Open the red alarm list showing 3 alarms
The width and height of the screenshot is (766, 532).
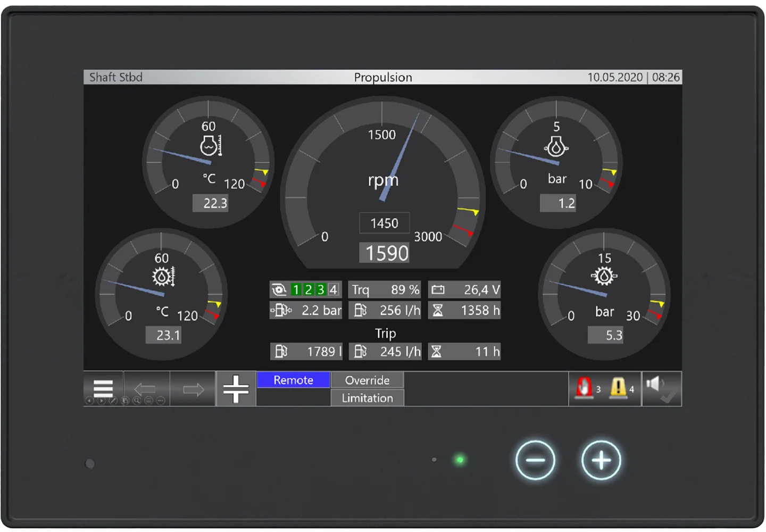coord(585,389)
